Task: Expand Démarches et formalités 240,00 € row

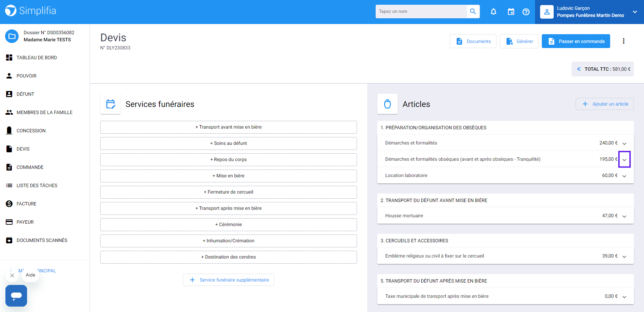Action: [x=624, y=143]
